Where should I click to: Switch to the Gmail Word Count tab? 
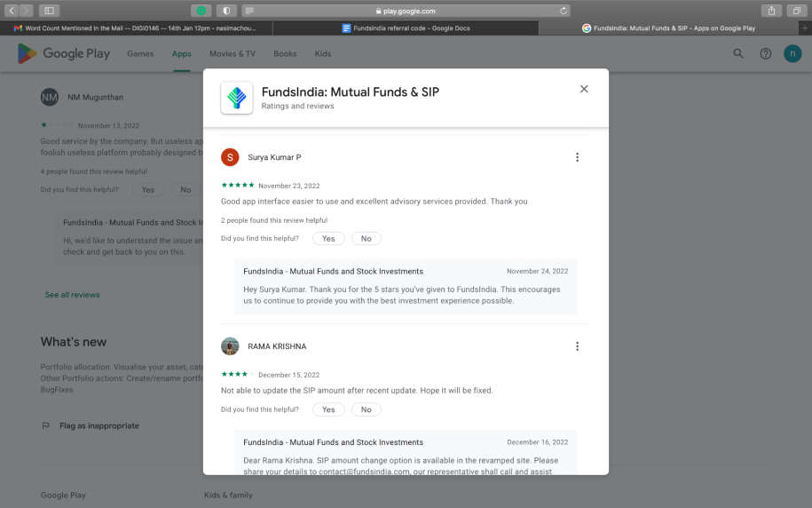136,28
